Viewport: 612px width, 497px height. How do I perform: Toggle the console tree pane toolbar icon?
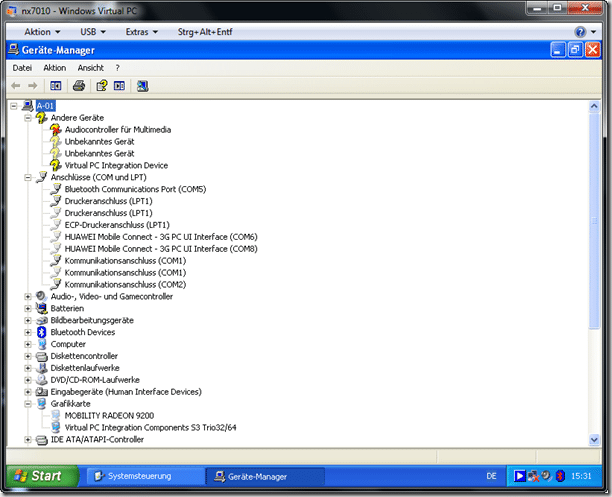(56, 86)
